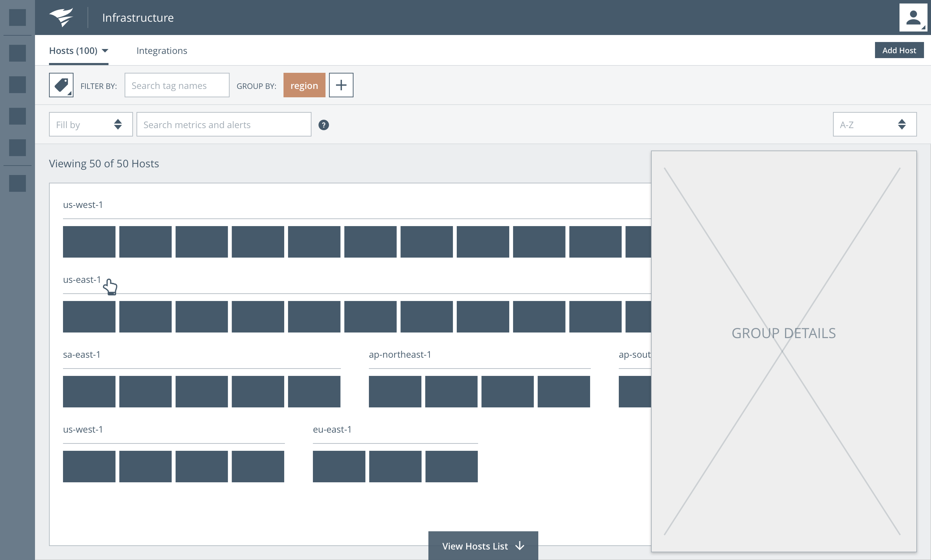
Task: Expand the Hosts (100) dropdown arrow
Action: click(105, 50)
